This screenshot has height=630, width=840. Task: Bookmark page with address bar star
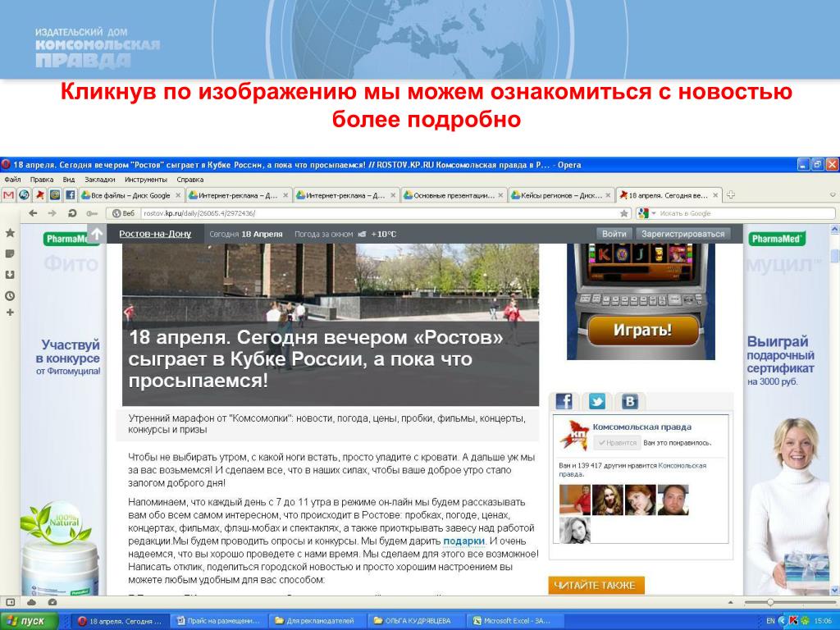[624, 213]
